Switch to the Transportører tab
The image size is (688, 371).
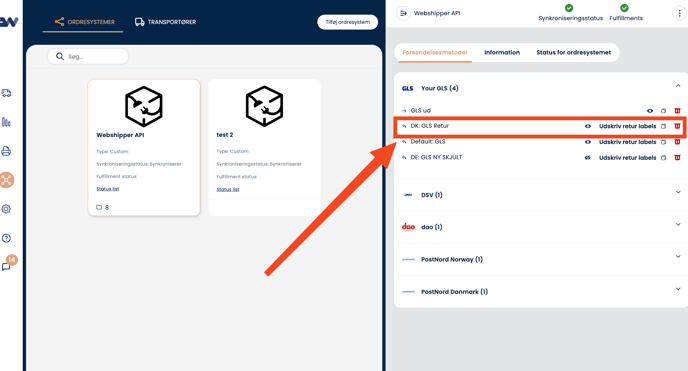click(165, 22)
